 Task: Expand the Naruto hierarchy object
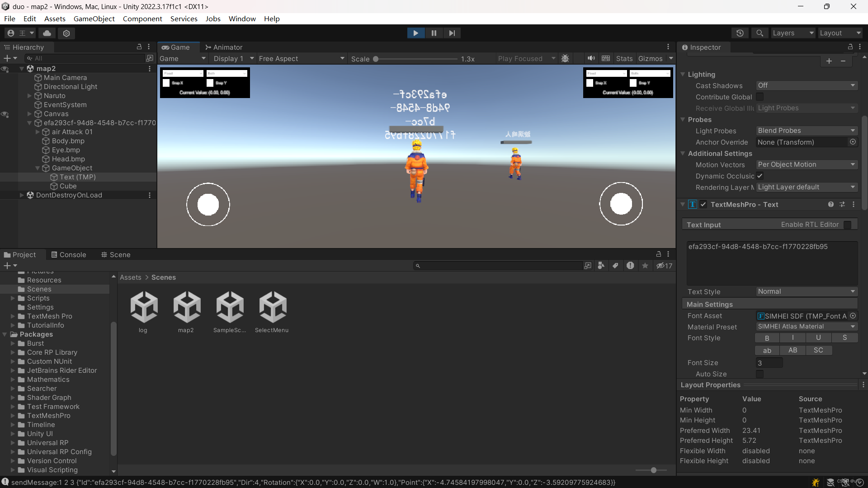[29, 96]
